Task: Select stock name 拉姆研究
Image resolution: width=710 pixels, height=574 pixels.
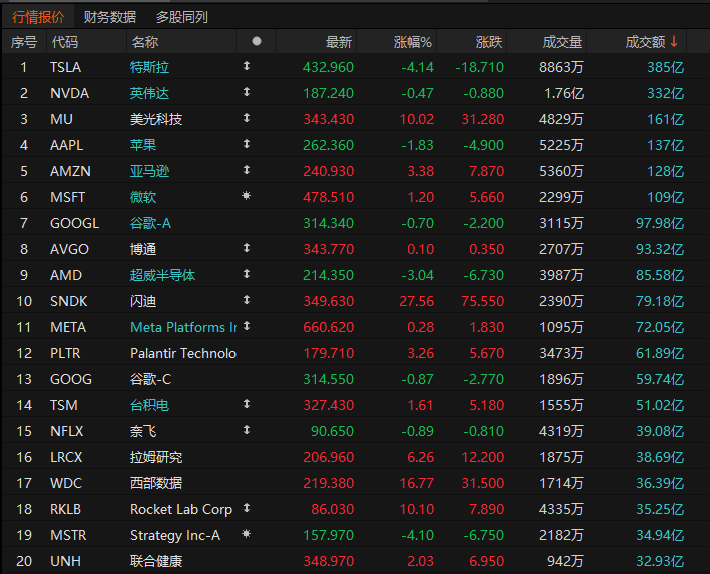Action: tap(156, 457)
